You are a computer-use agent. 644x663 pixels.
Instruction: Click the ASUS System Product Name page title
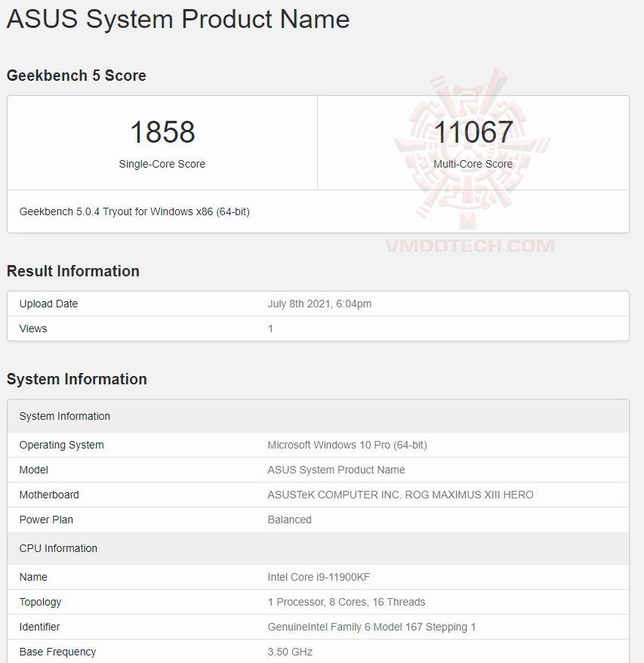click(178, 20)
